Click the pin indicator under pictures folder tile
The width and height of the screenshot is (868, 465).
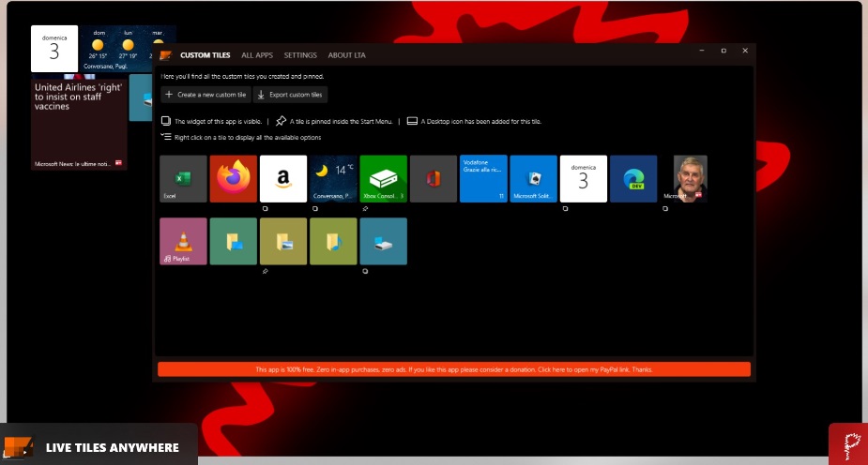[x=266, y=271]
